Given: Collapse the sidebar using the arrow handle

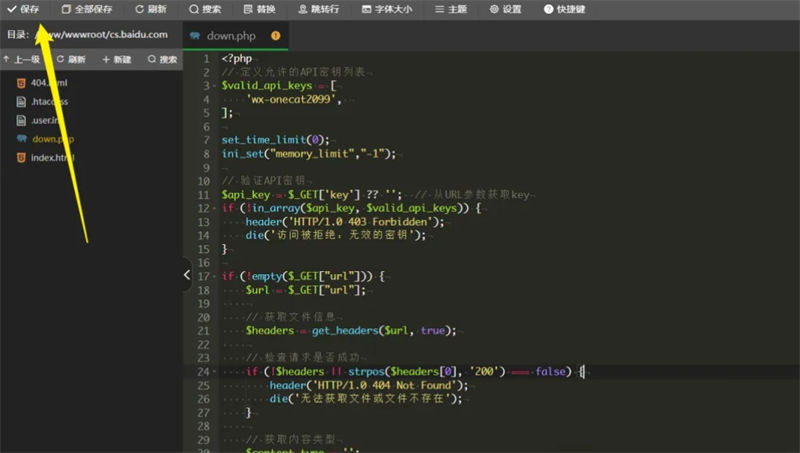Looking at the screenshot, I should [x=187, y=272].
